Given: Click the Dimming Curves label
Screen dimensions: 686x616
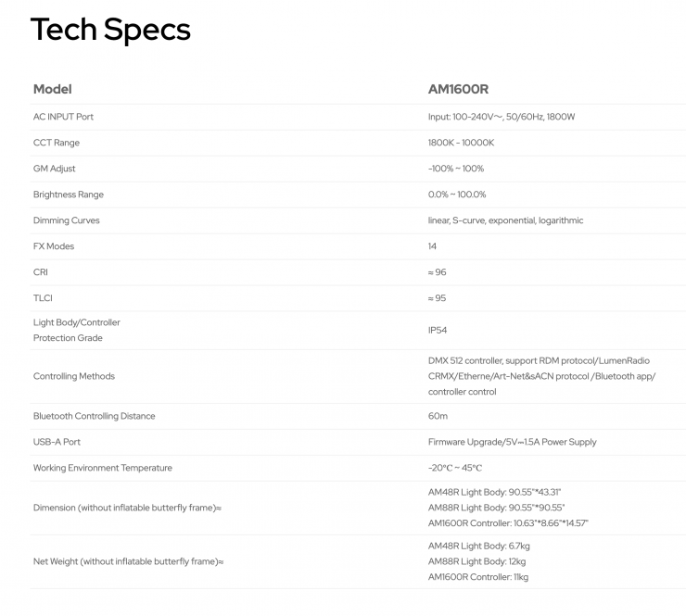Looking at the screenshot, I should [67, 220].
